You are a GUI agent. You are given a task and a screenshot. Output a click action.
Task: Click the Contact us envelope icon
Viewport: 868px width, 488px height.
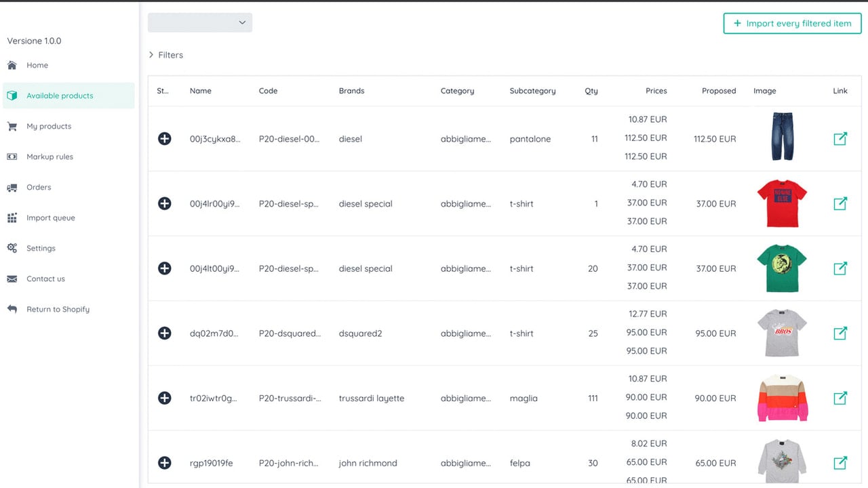(x=12, y=279)
